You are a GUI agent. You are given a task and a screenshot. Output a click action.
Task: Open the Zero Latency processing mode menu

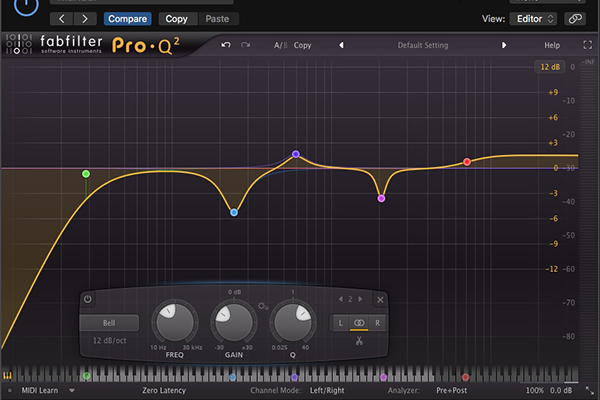pos(164,390)
